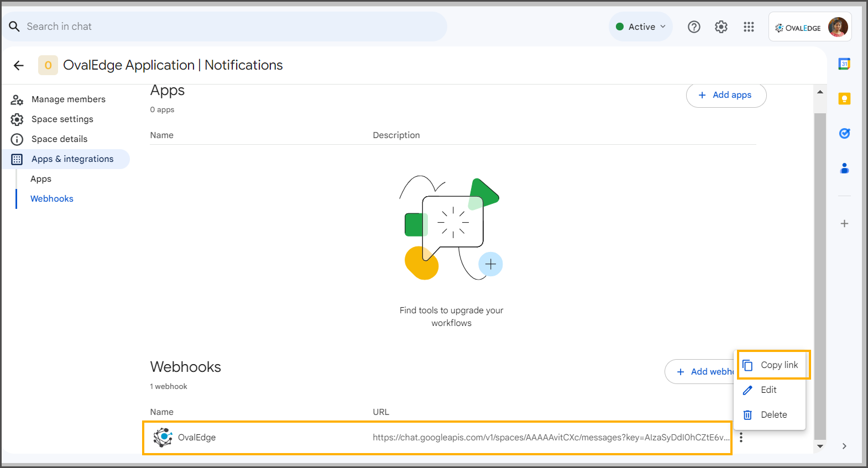
Task: Open Google Calendar in the side panel
Action: point(844,64)
